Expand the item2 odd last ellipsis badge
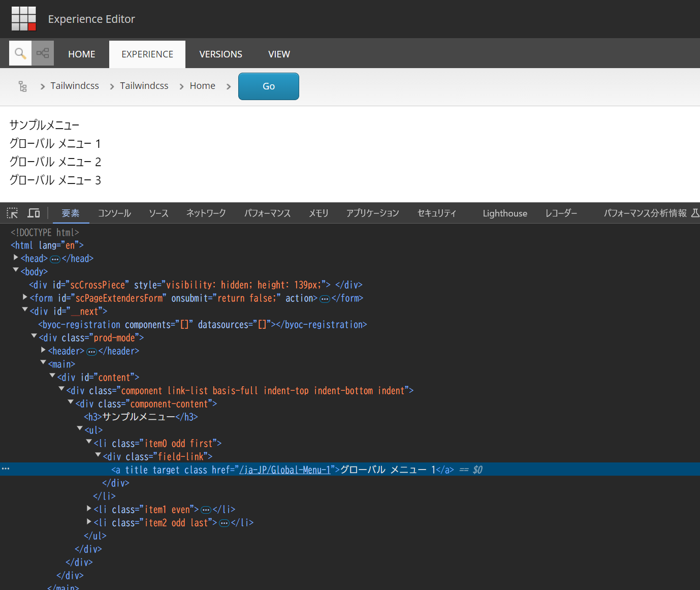 (224, 523)
